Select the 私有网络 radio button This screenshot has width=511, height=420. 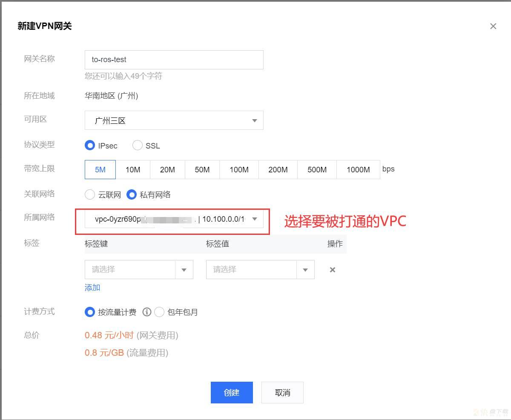(x=131, y=195)
